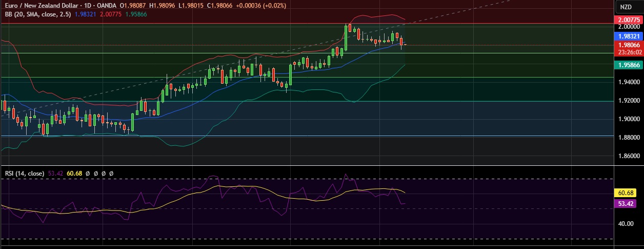
Task: Click the yellow 60.68 RSI axis label
Action: pyautogui.click(x=627, y=193)
